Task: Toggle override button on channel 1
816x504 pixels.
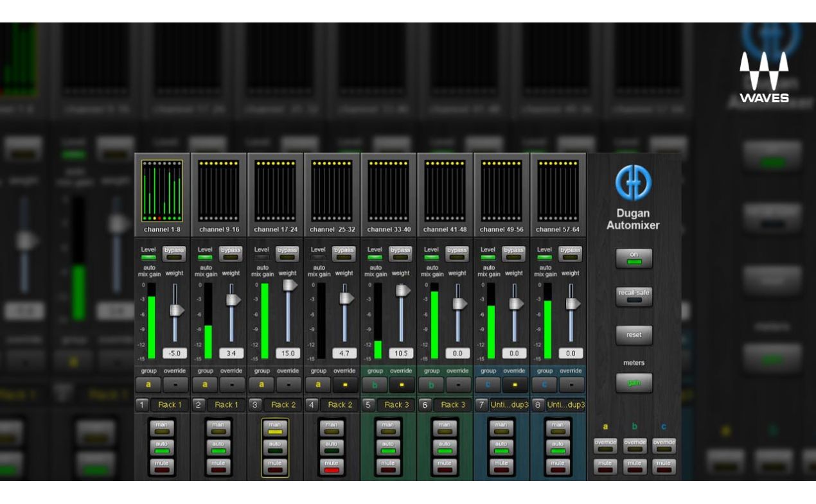Action: (176, 385)
